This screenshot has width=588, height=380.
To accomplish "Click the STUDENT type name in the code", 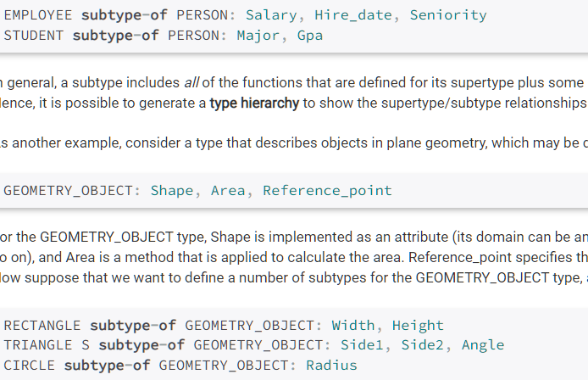I will [34, 36].
